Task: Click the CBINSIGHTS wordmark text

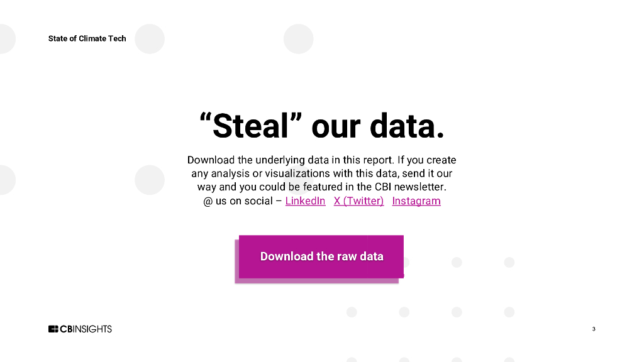Action: pyautogui.click(x=86, y=329)
